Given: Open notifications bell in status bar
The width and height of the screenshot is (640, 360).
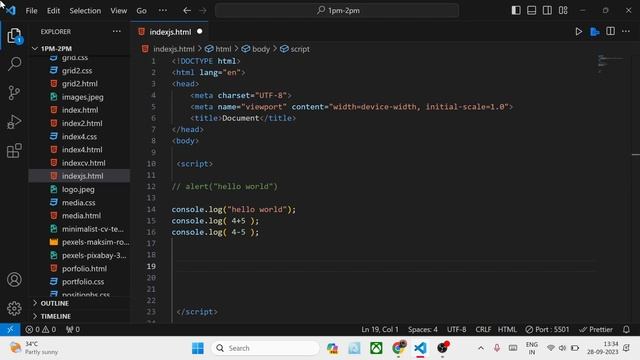Looking at the screenshot, I should coord(626,329).
